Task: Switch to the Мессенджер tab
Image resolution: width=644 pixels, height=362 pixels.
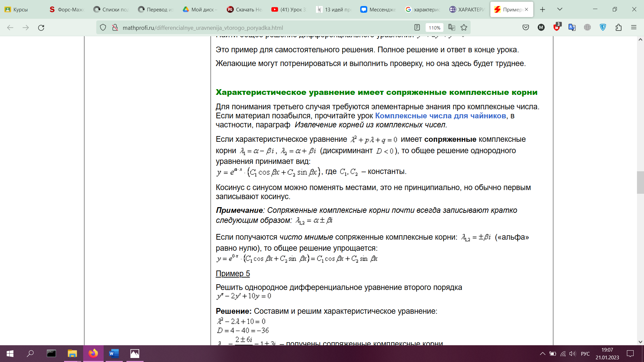Action: coord(378,9)
